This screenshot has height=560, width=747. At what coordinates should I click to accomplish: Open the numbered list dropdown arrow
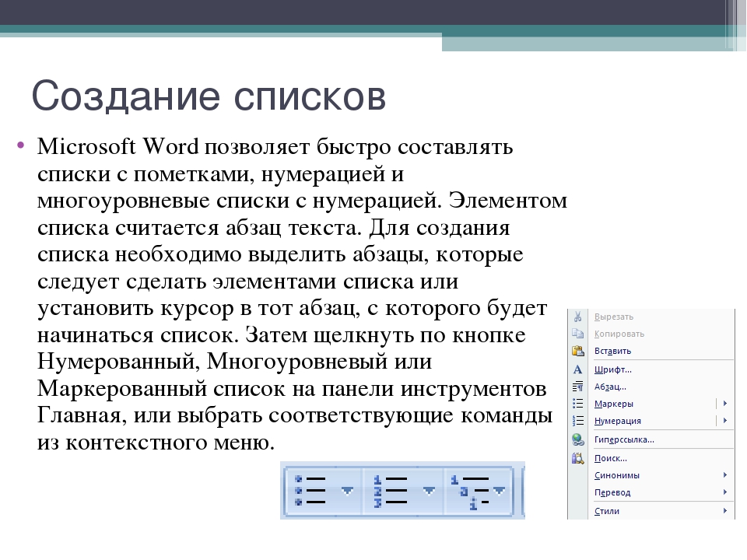coord(429,491)
